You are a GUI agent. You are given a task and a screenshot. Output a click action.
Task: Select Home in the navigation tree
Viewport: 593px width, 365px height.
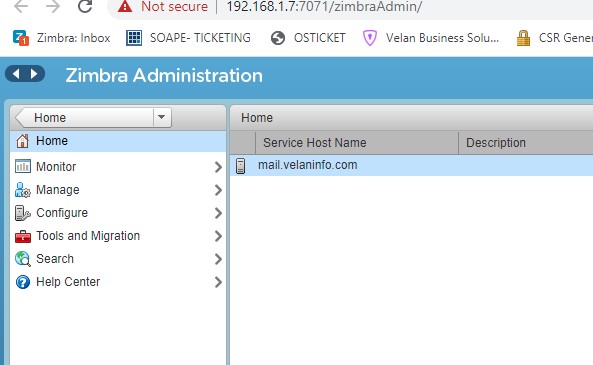pos(118,141)
